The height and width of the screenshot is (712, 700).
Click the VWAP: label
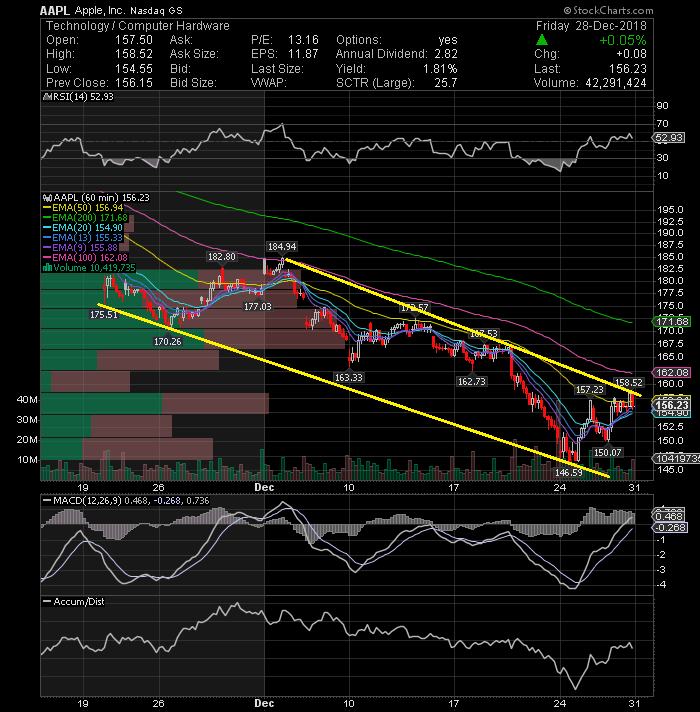pos(269,83)
